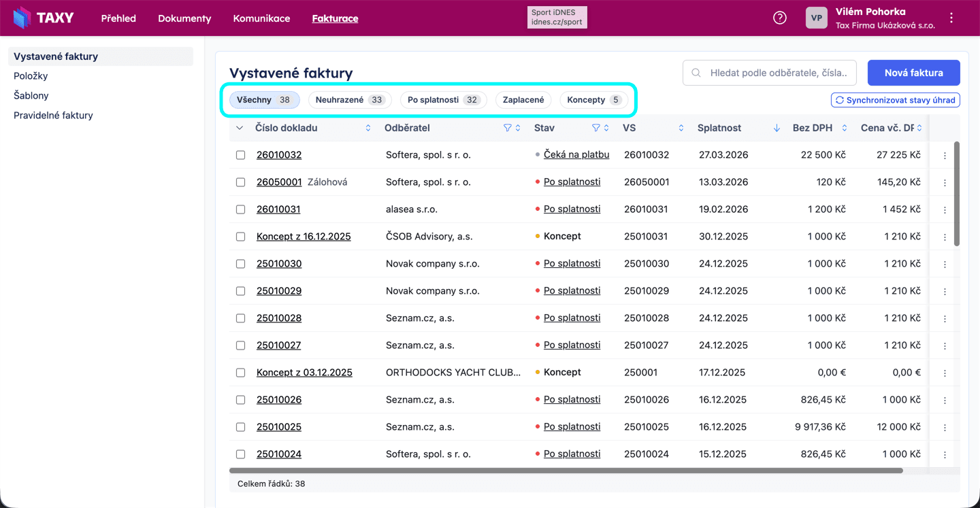Click the filter icon in Odběratel column
This screenshot has width=980, height=508.
click(507, 128)
